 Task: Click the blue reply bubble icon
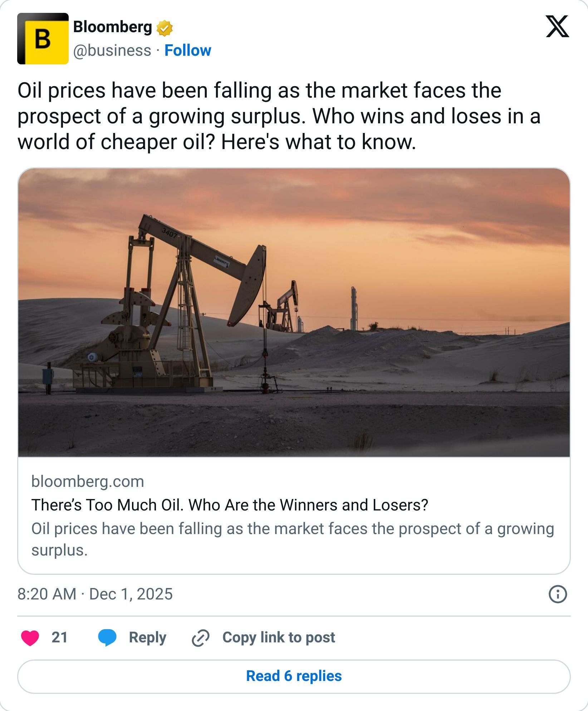tap(107, 638)
